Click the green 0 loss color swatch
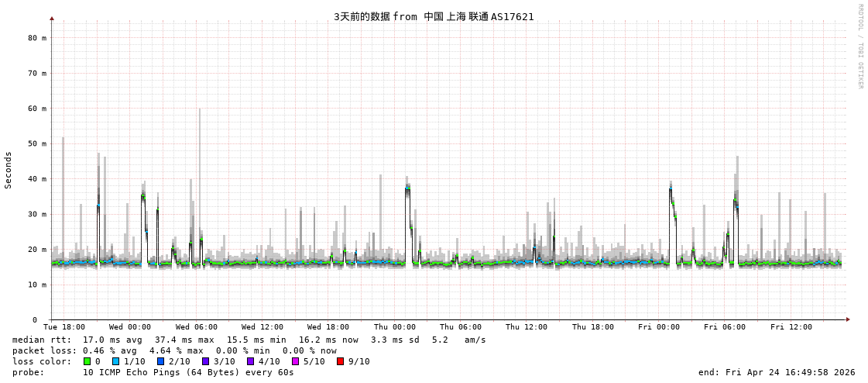 (x=87, y=361)
